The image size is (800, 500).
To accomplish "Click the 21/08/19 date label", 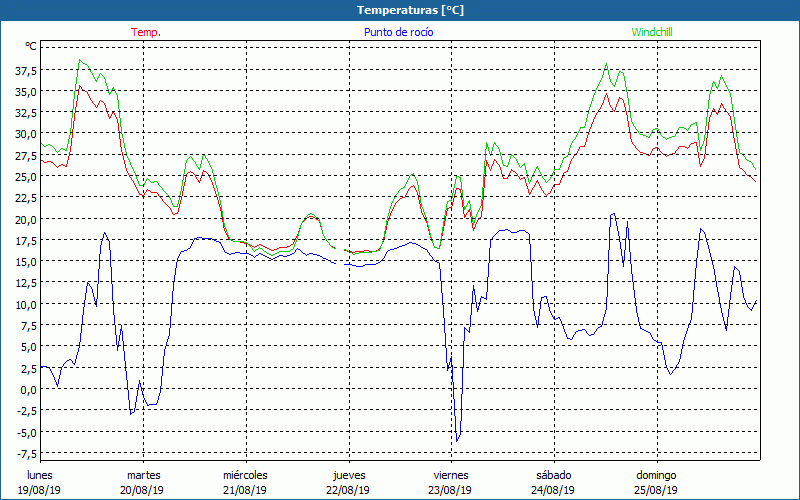I will point(245,490).
